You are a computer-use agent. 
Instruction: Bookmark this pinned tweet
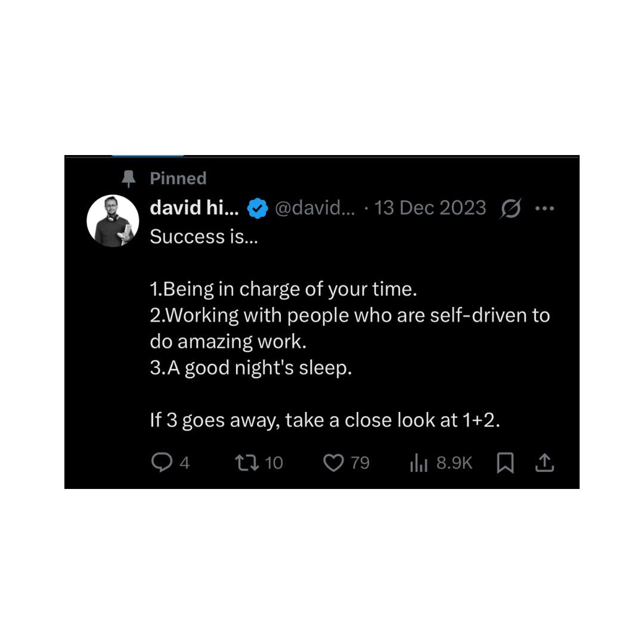[x=505, y=463]
